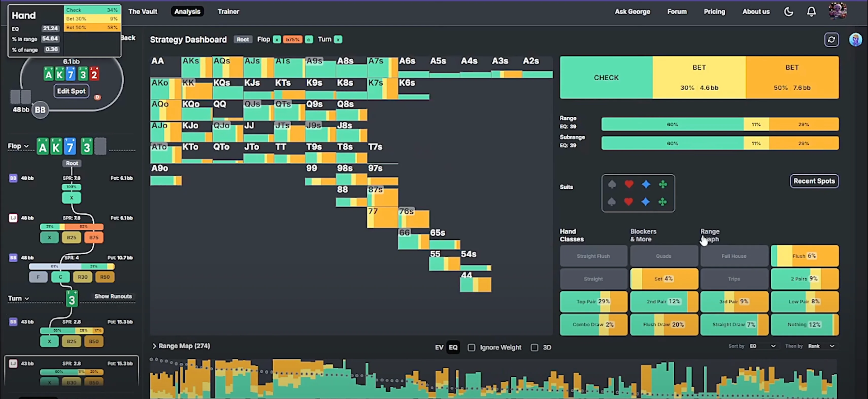The image size is (868, 399).
Task: Enable the 3D checkbox
Action: (x=535, y=347)
